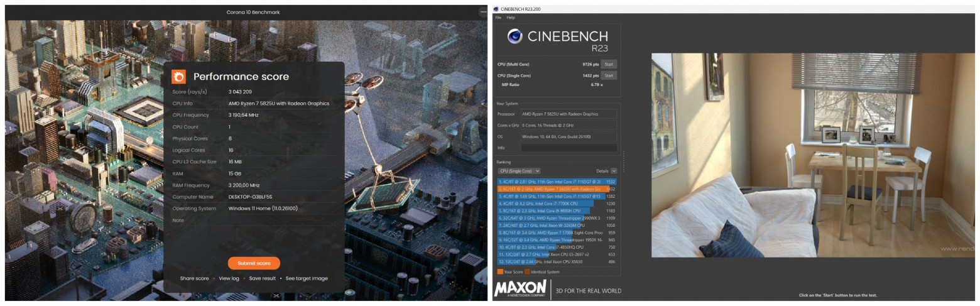
Task: Click the panel splitter dotted handle in Cinebench
Action: [x=623, y=161]
